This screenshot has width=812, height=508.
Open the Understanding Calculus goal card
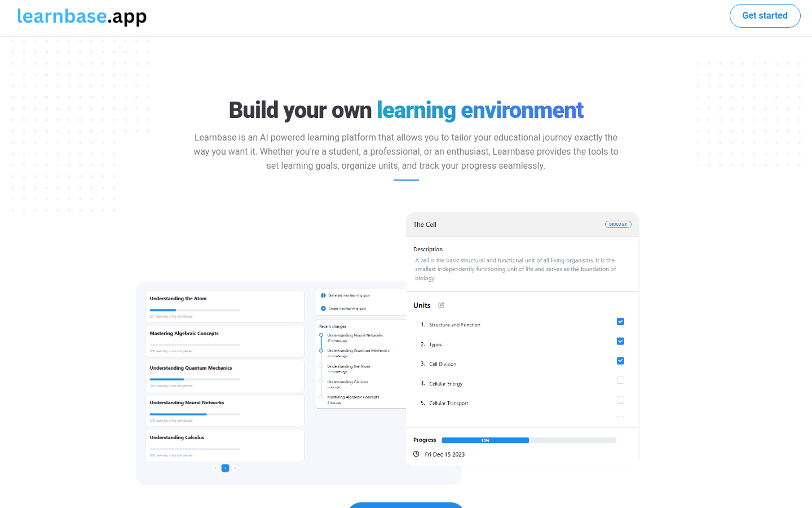(225, 446)
